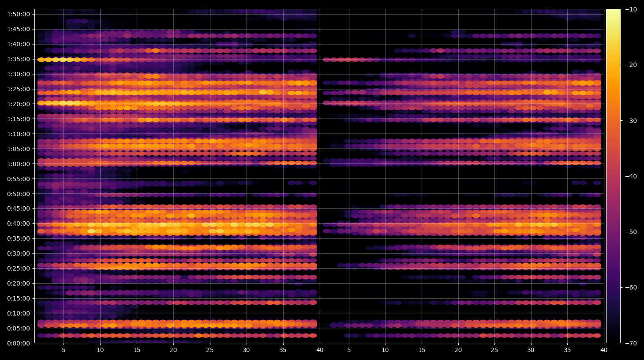This screenshot has width=644, height=360.
Task: Click x-axis label 25 under the left heatmap
Action: tap(210, 350)
